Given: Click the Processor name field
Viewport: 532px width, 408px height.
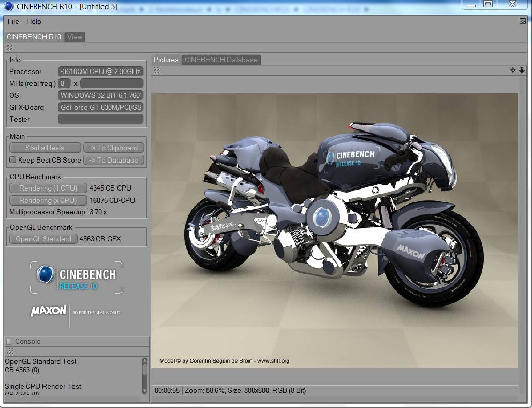Looking at the screenshot, I should (x=100, y=71).
